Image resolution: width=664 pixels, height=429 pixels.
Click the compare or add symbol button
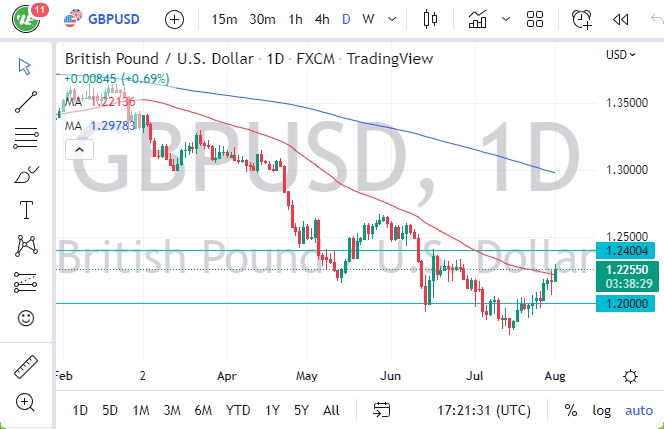pyautogui.click(x=174, y=19)
